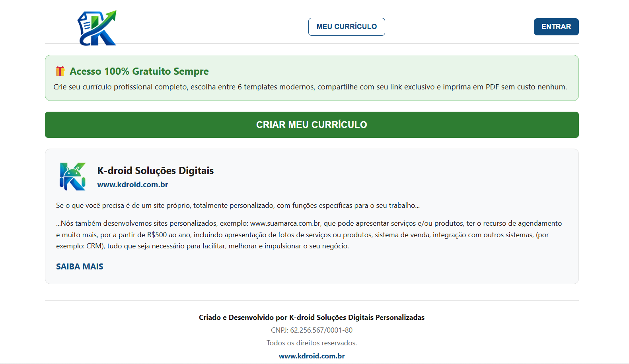
Task: Click 'Todos os direitos reservados.' footer text
Action: (x=312, y=343)
